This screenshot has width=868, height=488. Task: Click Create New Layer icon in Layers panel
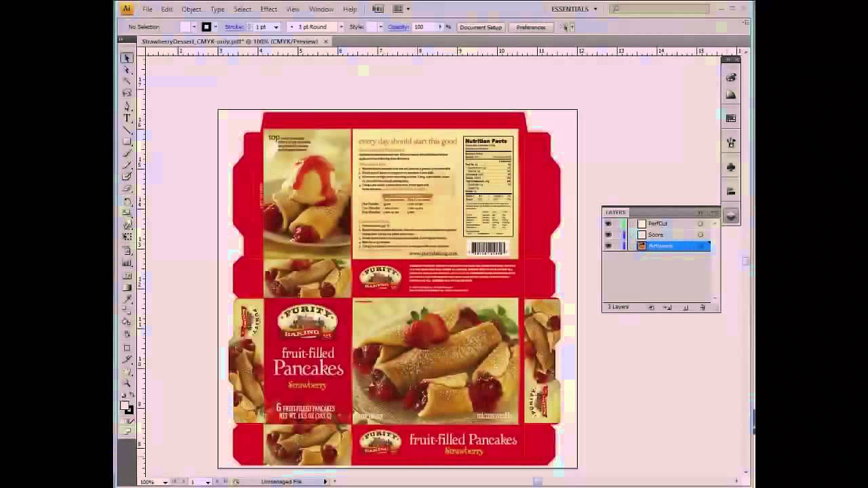pyautogui.click(x=686, y=308)
